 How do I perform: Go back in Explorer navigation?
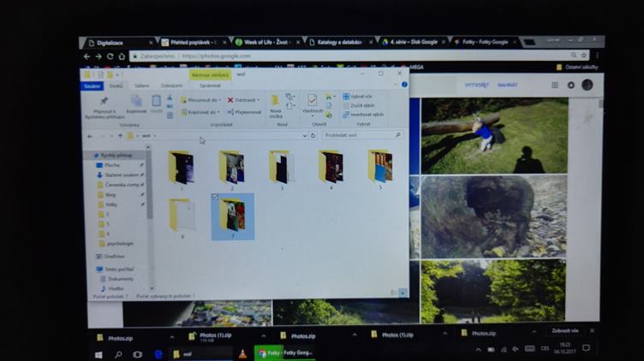pos(91,136)
